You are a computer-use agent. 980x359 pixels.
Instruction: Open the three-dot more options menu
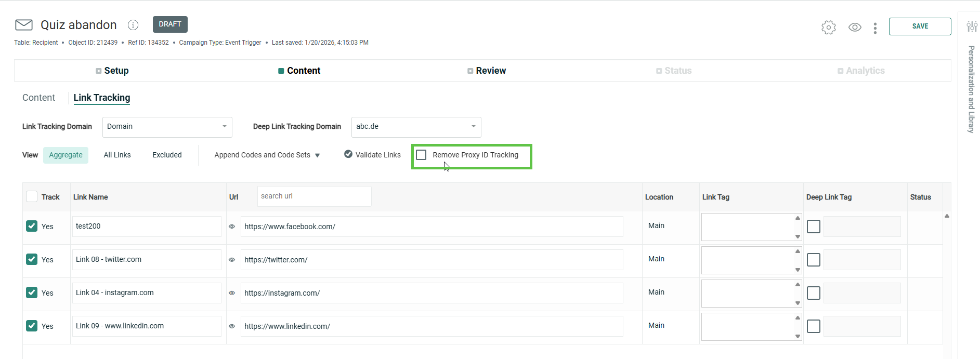point(875,28)
